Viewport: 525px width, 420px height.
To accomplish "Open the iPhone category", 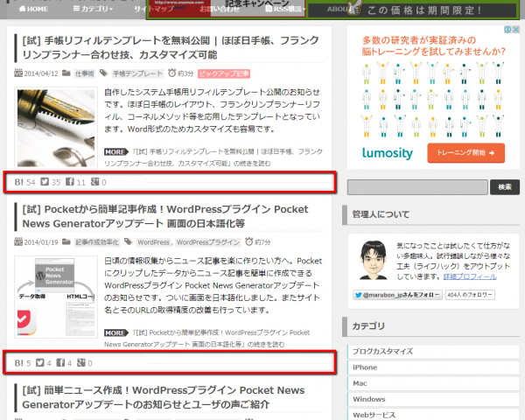I will pos(433,367).
